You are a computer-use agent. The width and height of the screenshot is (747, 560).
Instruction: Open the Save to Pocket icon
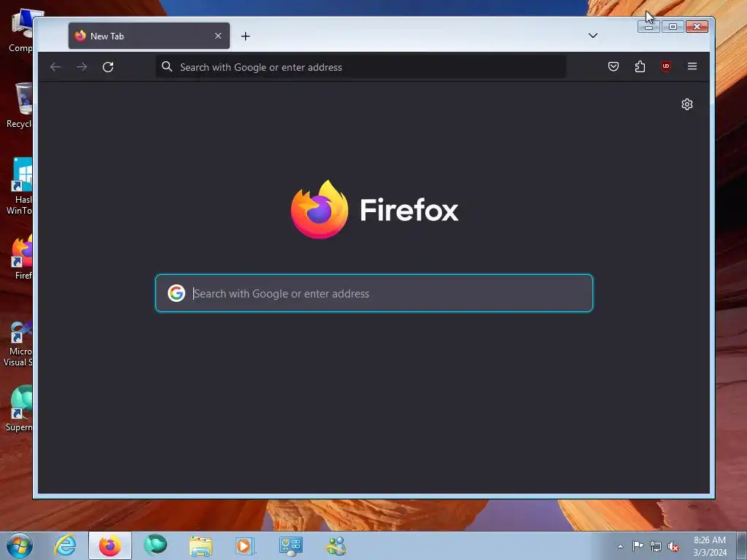coord(613,66)
